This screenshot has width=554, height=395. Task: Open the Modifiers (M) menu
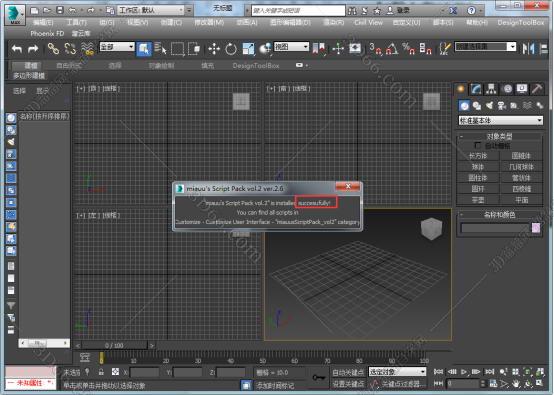click(209, 23)
